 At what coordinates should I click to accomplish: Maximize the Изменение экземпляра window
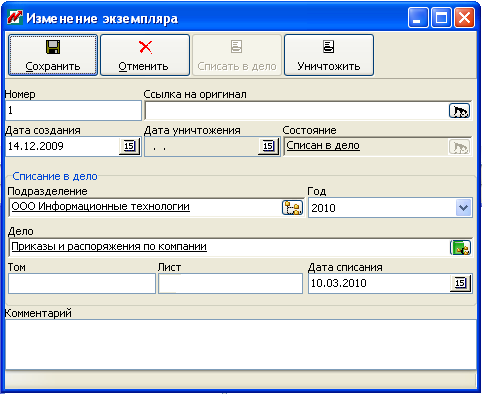click(x=441, y=18)
